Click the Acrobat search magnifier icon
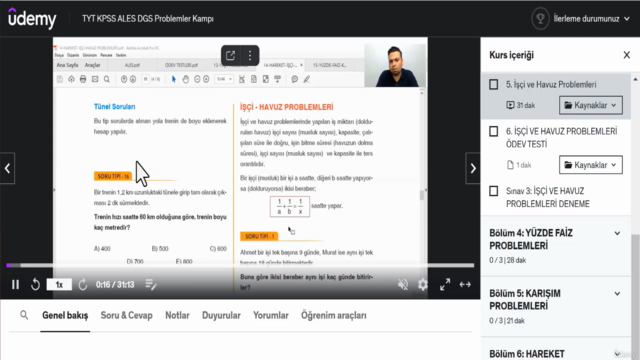Screen dimensions: 640x360 (107, 79)
